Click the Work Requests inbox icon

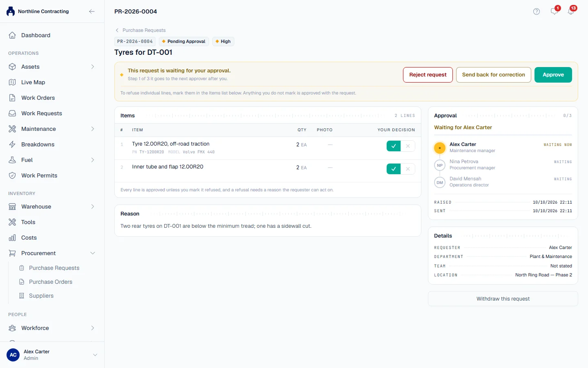(x=12, y=113)
